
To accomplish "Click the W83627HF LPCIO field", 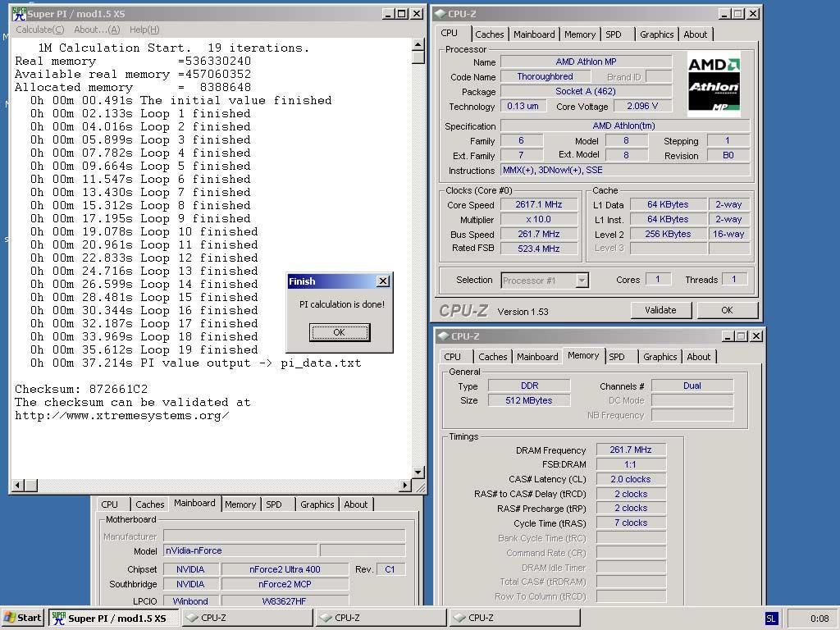I will pos(285,601).
